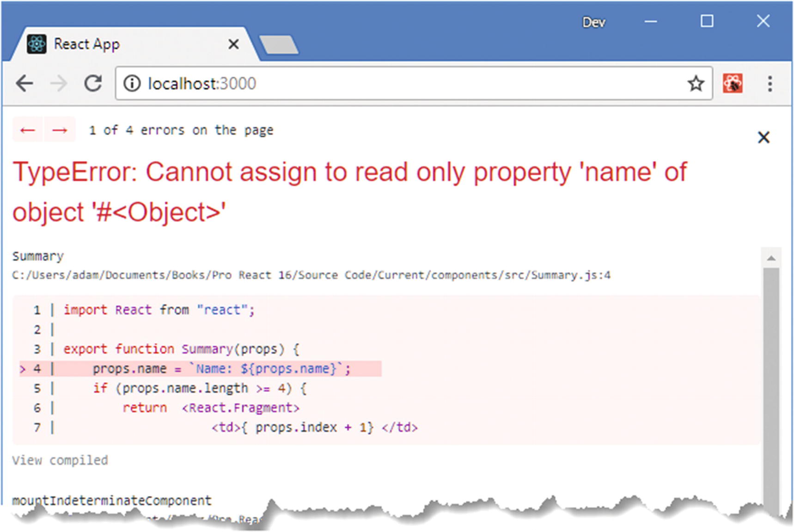Reload the localhost page
The height and width of the screenshot is (532, 794).
pyautogui.click(x=93, y=84)
